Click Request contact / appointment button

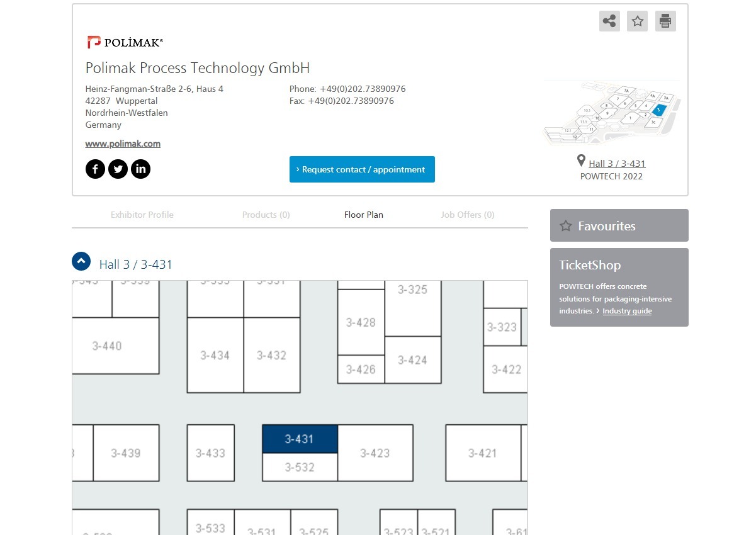tap(362, 169)
